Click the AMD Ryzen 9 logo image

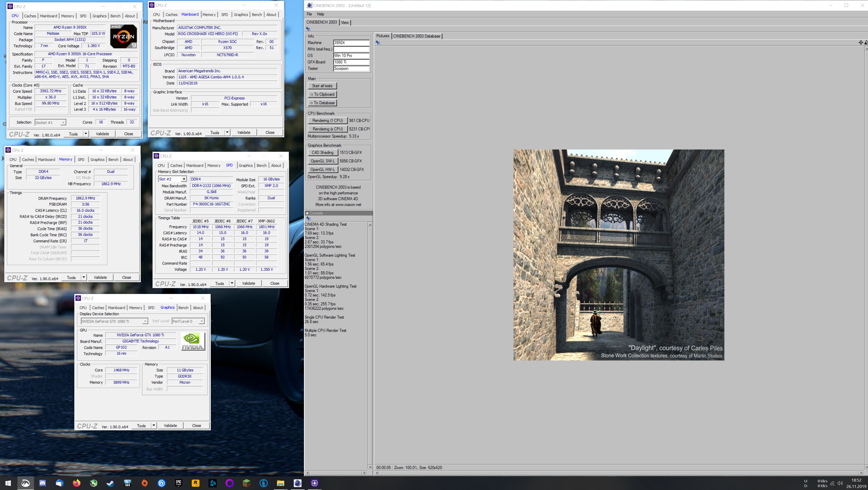[x=123, y=36]
